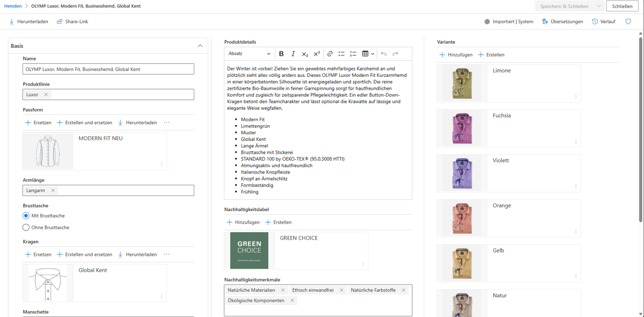Remove the Natürliche Farbstoffe tag
This screenshot has width=644, height=317.
tap(404, 290)
